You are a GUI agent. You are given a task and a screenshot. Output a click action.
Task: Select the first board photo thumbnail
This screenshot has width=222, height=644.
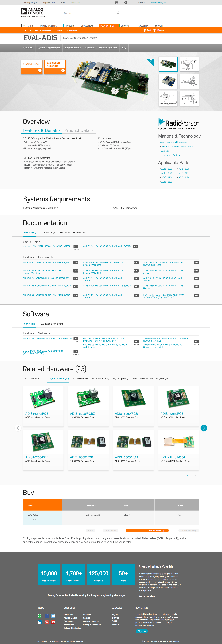pos(168,64)
